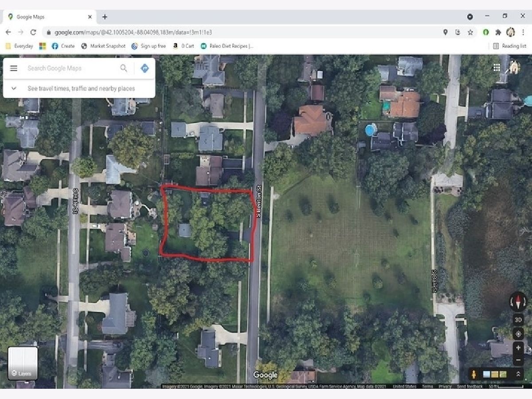Expand the imagery strip with double chevron
The height and width of the screenshot is (399, 532).
click(x=518, y=375)
